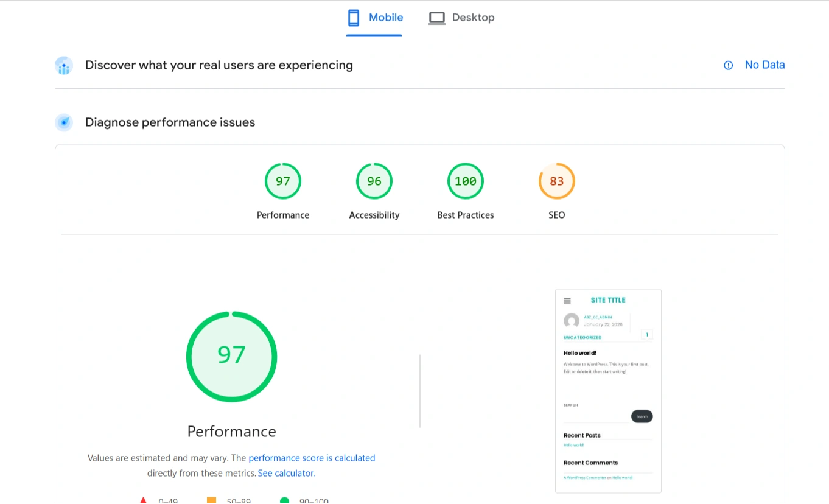The image size is (829, 504).
Task: Click the orange square legend icon
Action: pyautogui.click(x=211, y=501)
